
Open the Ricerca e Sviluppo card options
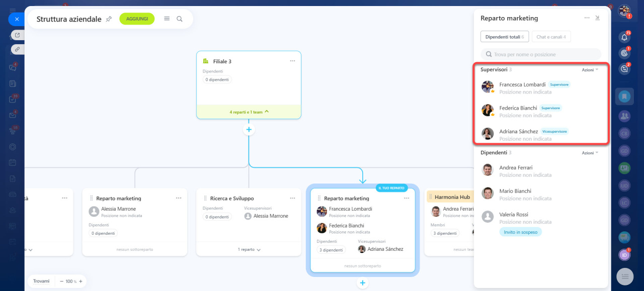[292, 198]
